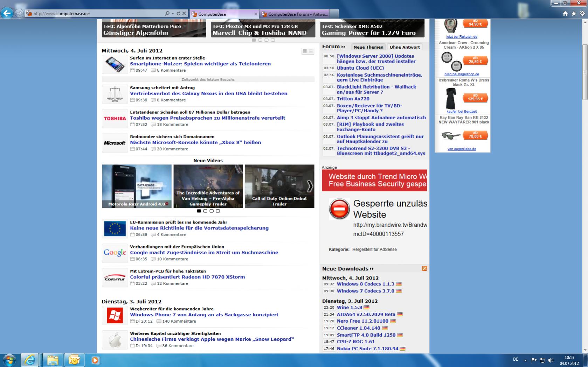Image resolution: width=588 pixels, height=367 pixels.
Task: Select fourth video page dot
Action: click(x=218, y=211)
